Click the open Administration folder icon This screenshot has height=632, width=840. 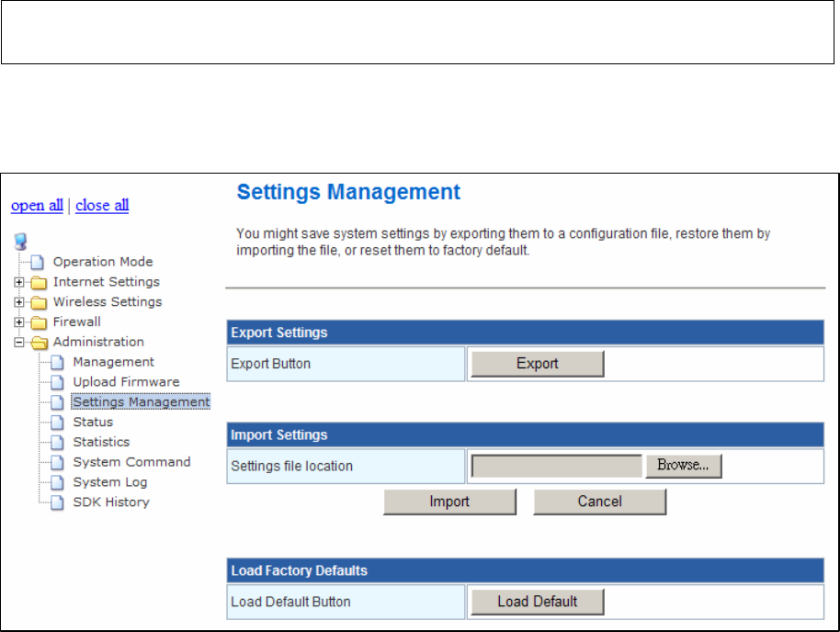click(40, 343)
